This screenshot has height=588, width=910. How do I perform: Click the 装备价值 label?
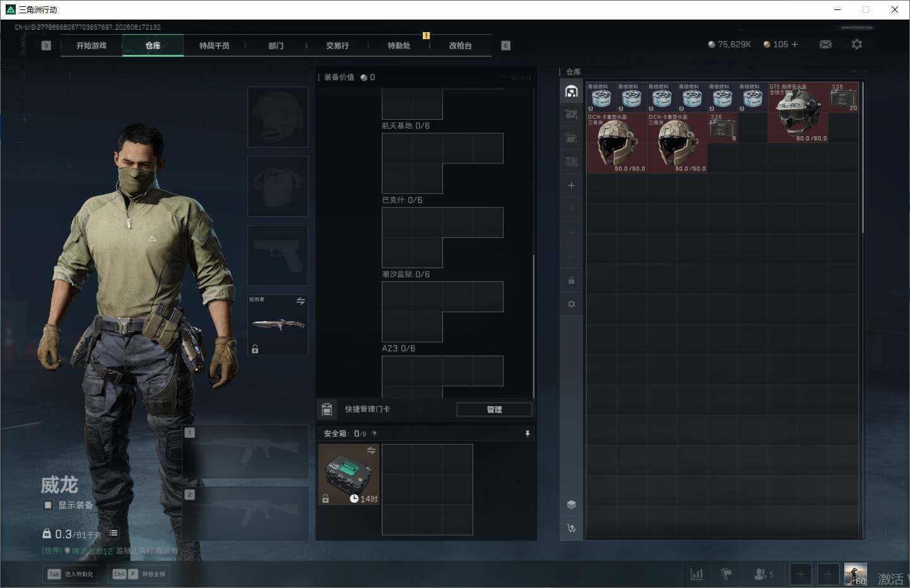340,77
